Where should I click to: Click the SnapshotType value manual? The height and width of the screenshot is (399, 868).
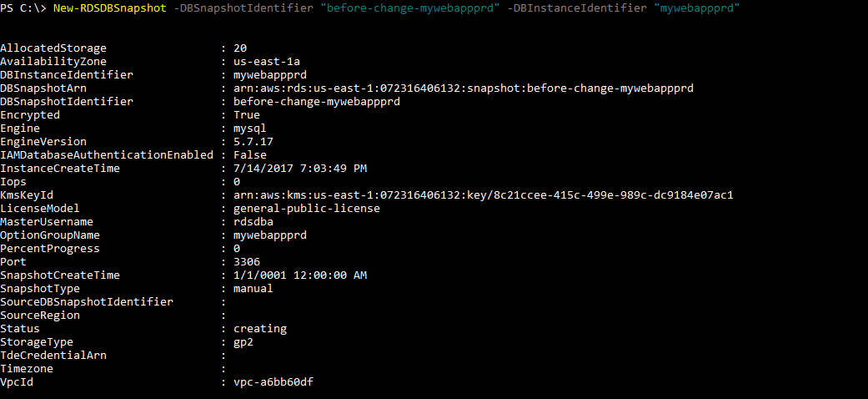(x=253, y=289)
